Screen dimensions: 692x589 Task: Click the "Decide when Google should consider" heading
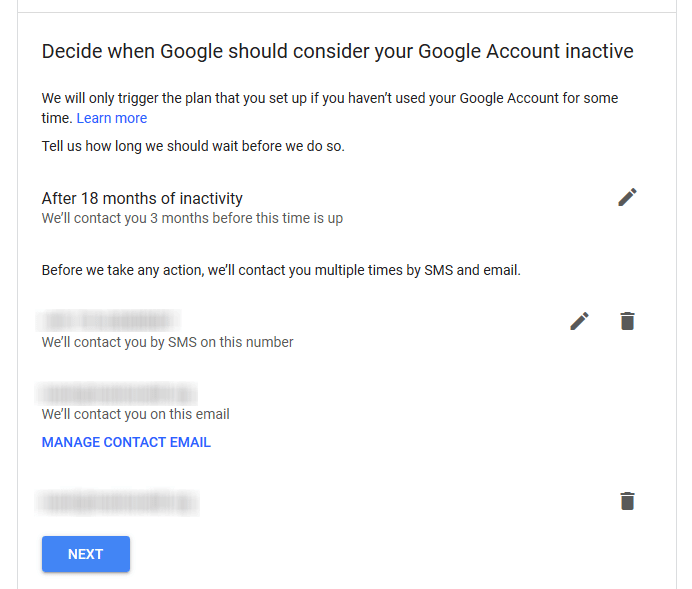tap(337, 51)
